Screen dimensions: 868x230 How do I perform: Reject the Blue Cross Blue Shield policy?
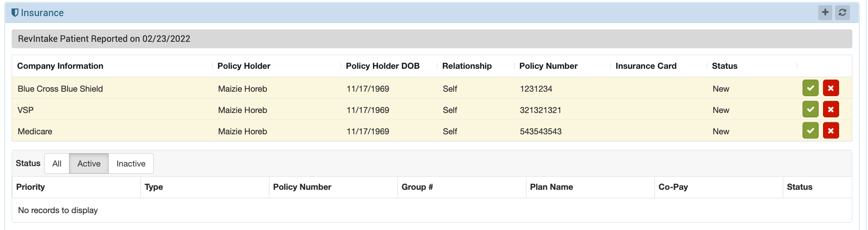pos(831,88)
